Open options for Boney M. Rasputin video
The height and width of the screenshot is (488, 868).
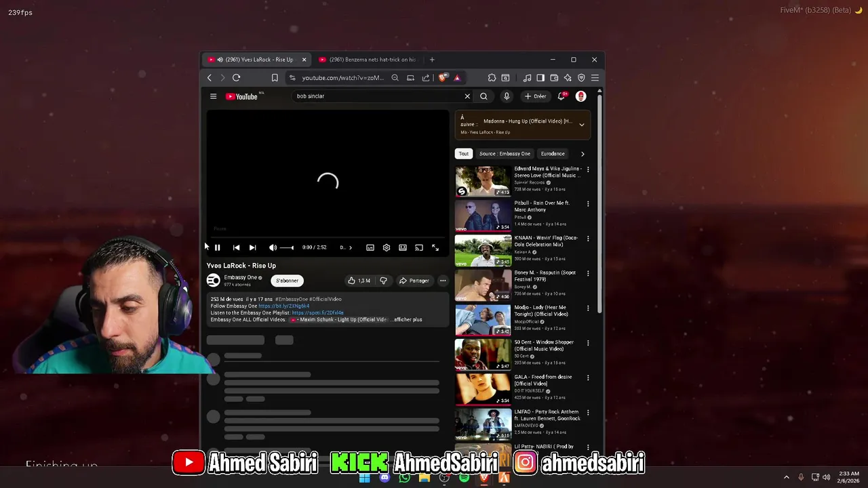pyautogui.click(x=588, y=273)
